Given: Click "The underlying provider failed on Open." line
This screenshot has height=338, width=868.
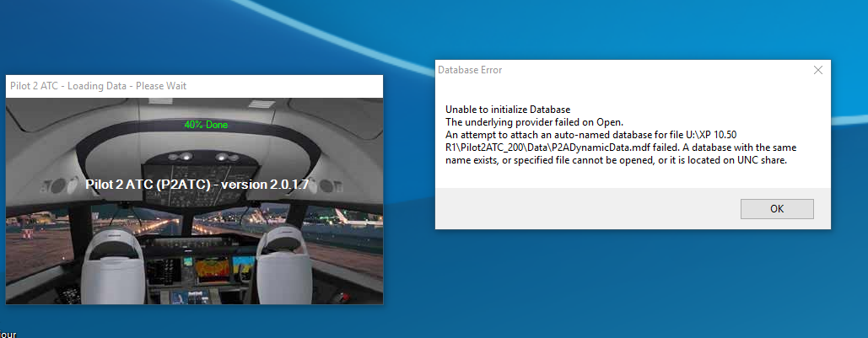Looking at the screenshot, I should click(534, 122).
